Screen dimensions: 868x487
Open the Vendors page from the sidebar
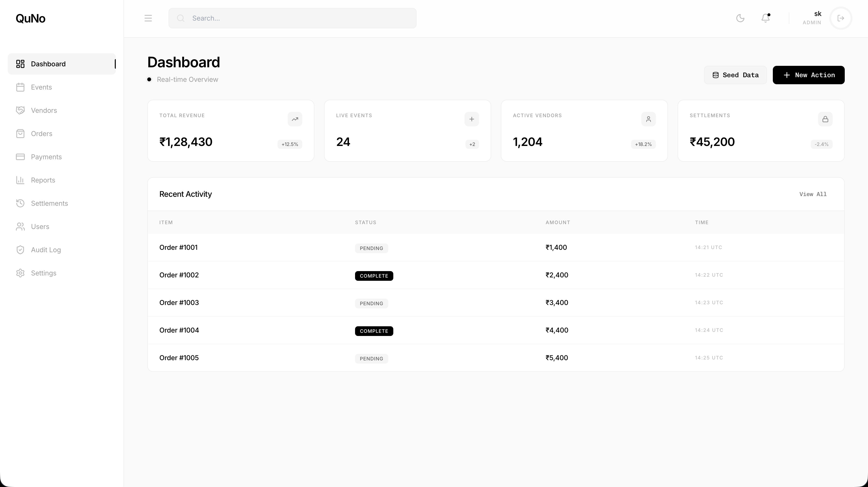44,110
